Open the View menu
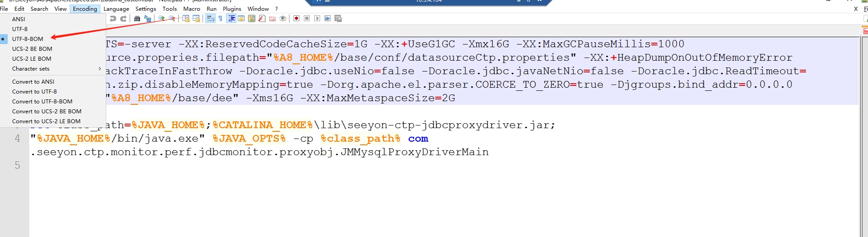Image resolution: width=868 pixels, height=237 pixels. click(60, 9)
